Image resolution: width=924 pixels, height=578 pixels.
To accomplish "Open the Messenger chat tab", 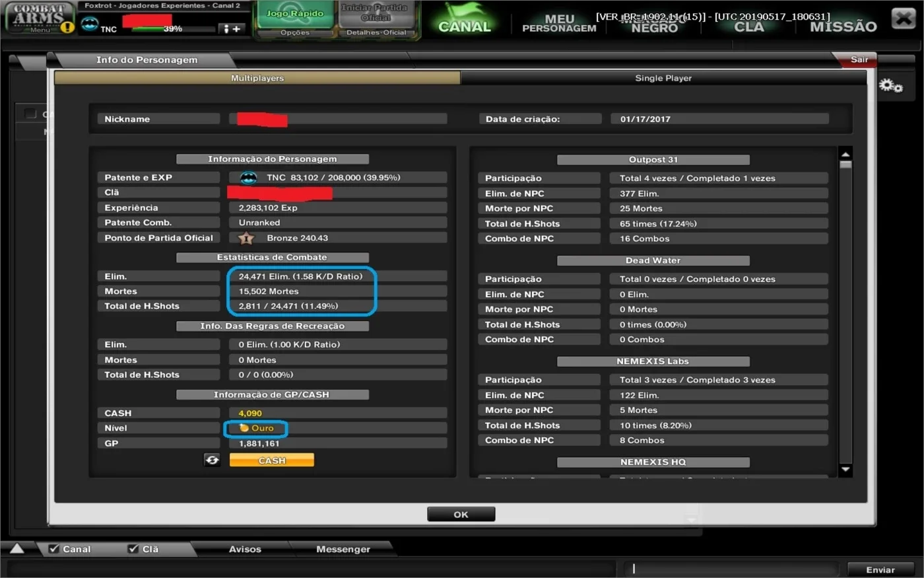I will (x=343, y=549).
